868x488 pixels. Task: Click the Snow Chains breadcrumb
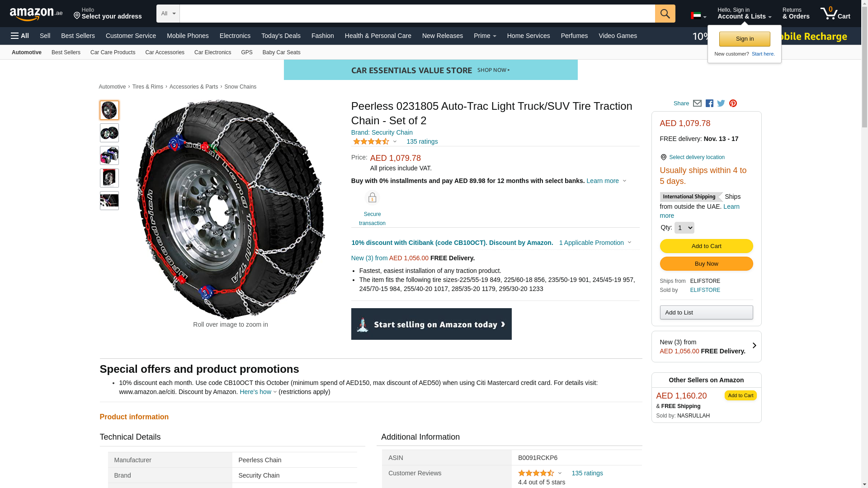[x=240, y=87]
